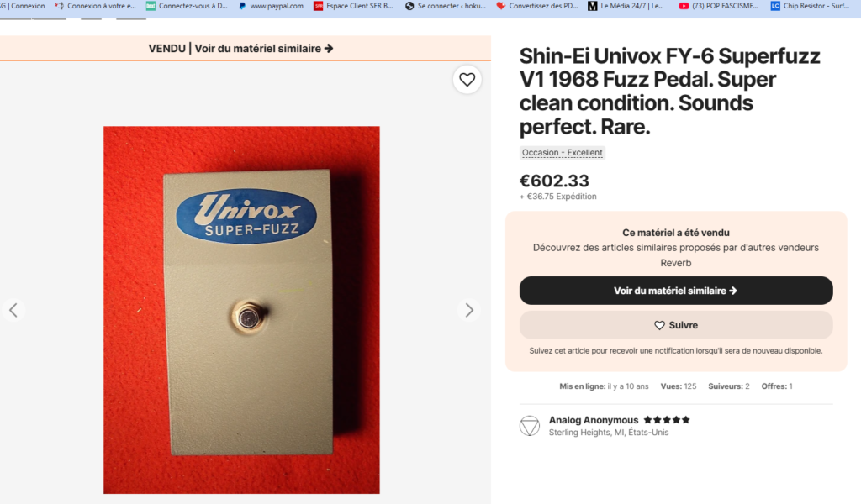Open Connectez-vous à D... bookmark
This screenshot has width=861, height=504.
[187, 6]
